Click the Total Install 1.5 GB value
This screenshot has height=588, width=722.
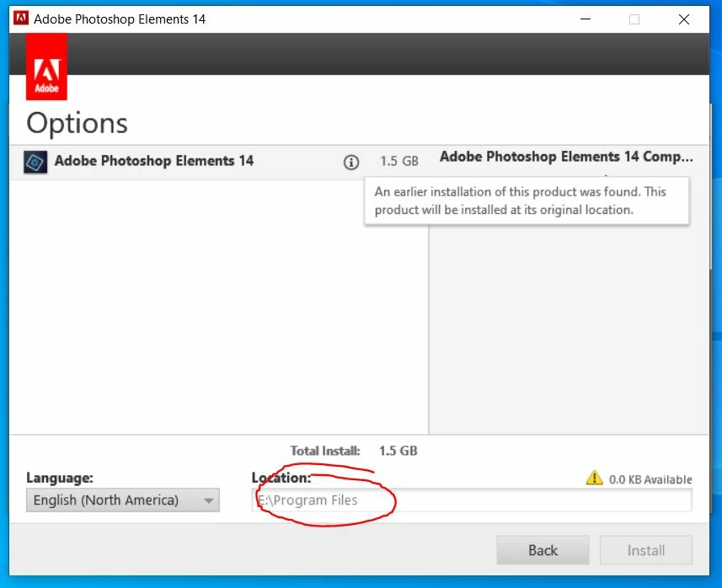point(398,451)
